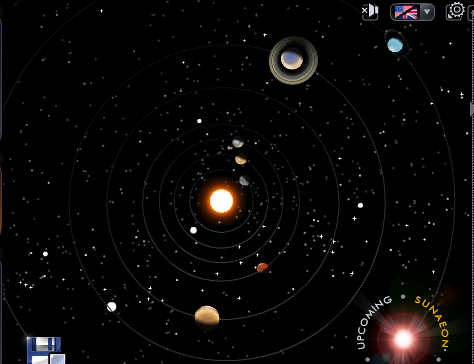Open the US/UK flag language selector

pos(406,12)
